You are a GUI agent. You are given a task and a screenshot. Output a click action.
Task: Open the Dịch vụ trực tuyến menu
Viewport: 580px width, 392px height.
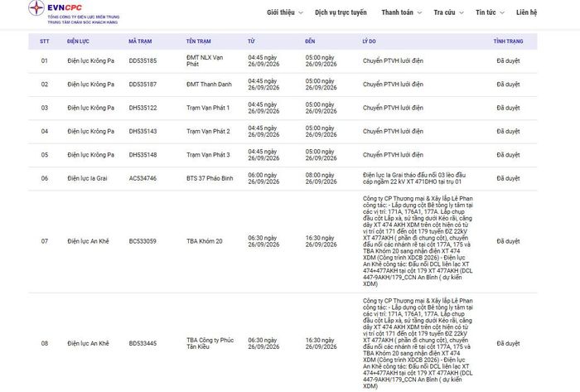click(x=341, y=12)
